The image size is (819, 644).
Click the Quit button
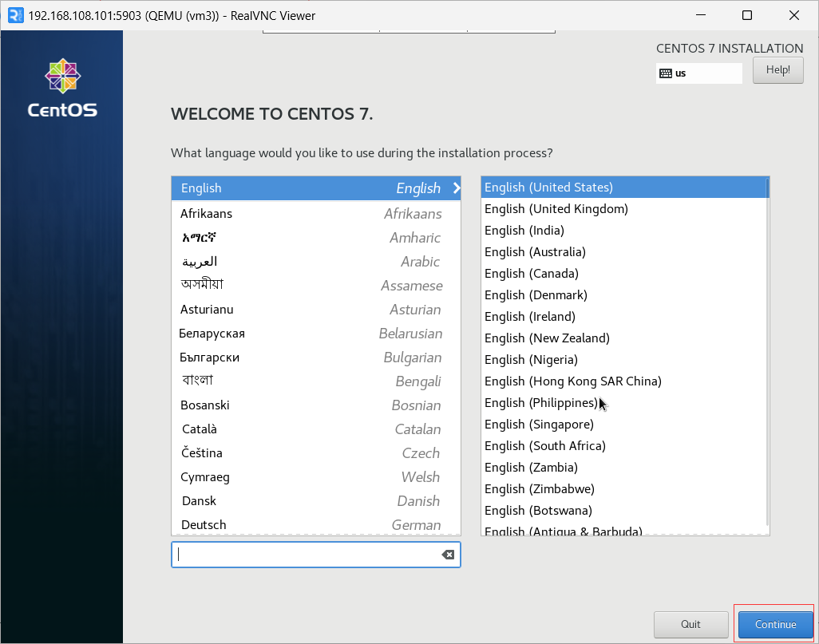pyautogui.click(x=690, y=624)
